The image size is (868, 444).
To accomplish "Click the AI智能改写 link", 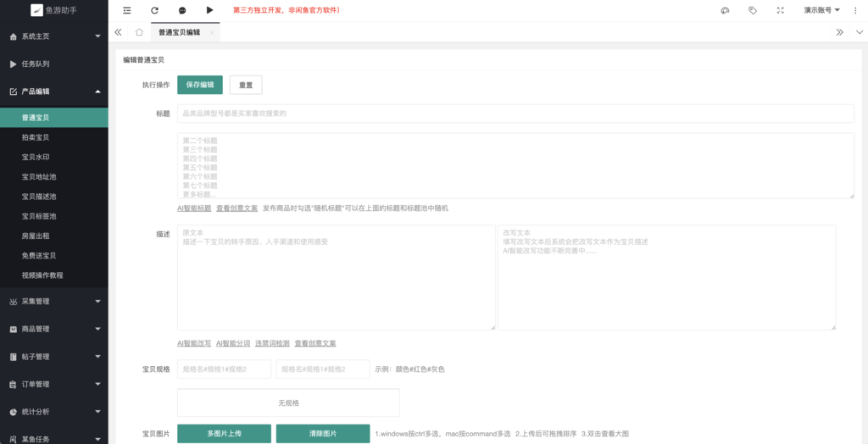I will (194, 343).
